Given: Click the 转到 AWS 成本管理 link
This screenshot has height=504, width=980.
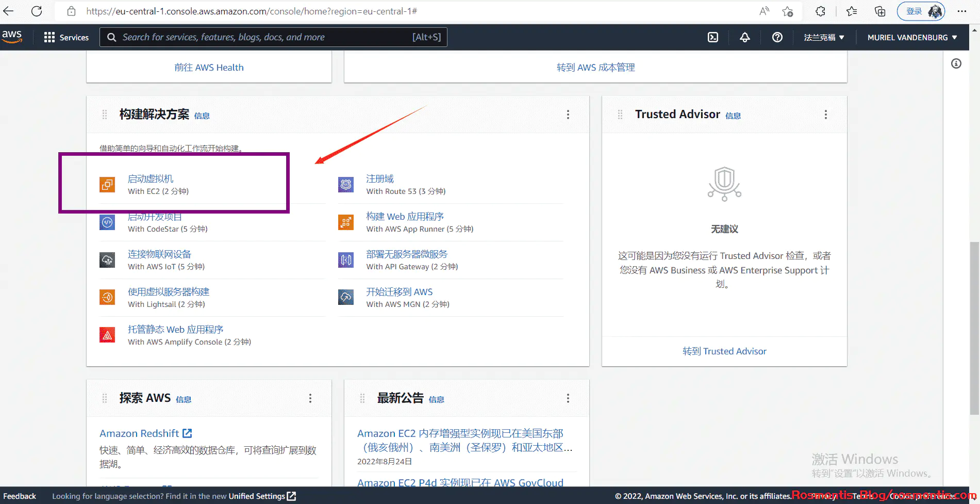Looking at the screenshot, I should [x=596, y=68].
